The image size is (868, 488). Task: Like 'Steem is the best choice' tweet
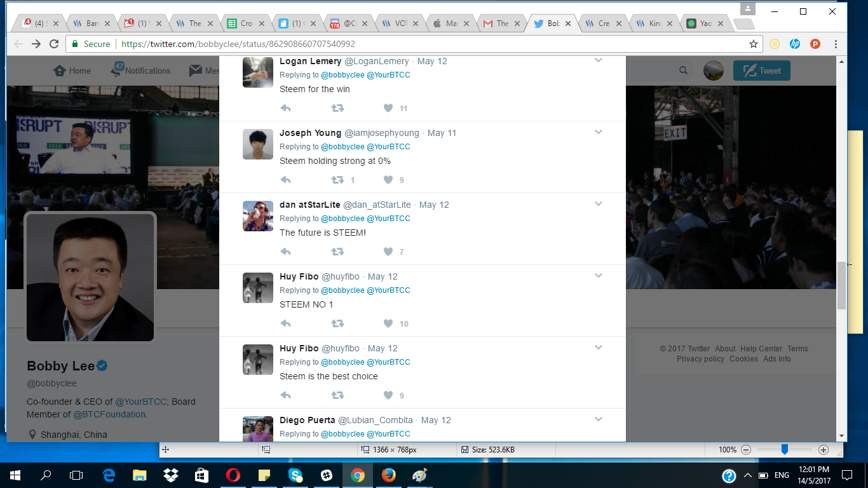tap(388, 395)
